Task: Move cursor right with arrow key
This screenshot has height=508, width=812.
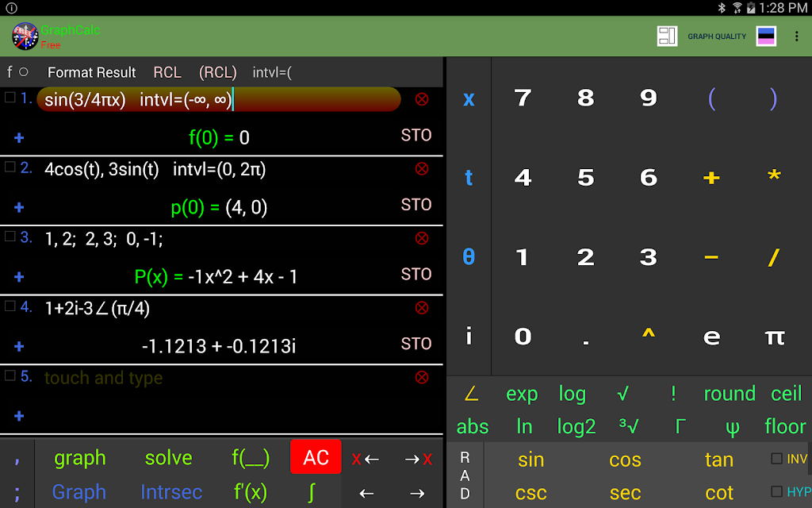Action: [417, 493]
